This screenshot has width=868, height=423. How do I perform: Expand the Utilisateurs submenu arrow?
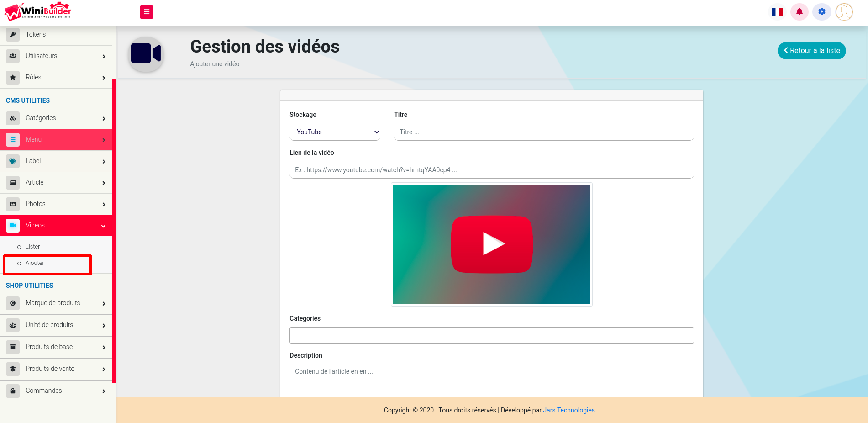(x=104, y=57)
